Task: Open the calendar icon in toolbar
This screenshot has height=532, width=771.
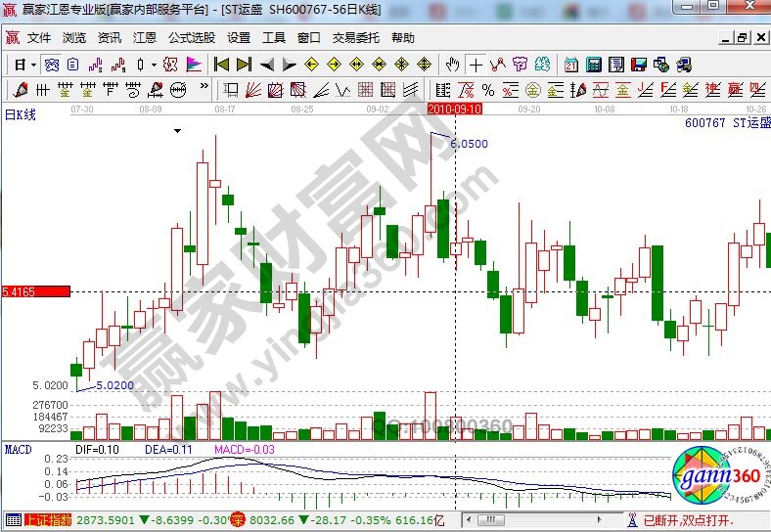Action: pos(570,65)
